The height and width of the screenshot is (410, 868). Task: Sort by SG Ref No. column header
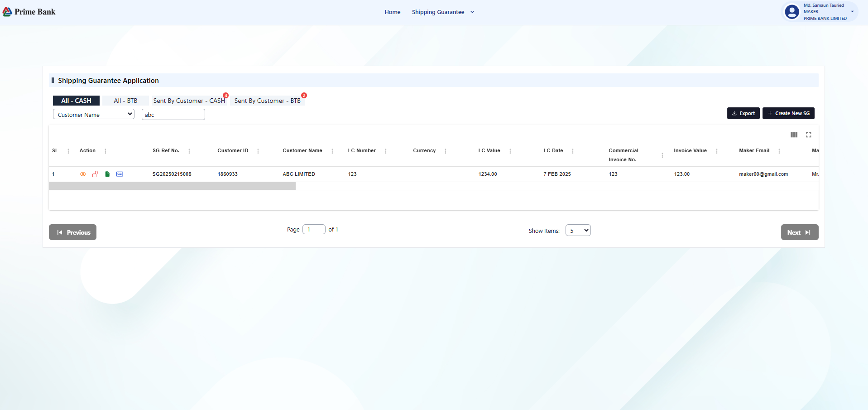tap(166, 150)
